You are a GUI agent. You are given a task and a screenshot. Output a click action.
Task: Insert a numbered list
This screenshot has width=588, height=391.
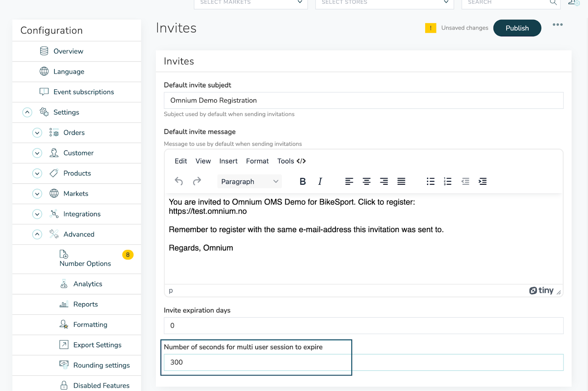(448, 181)
